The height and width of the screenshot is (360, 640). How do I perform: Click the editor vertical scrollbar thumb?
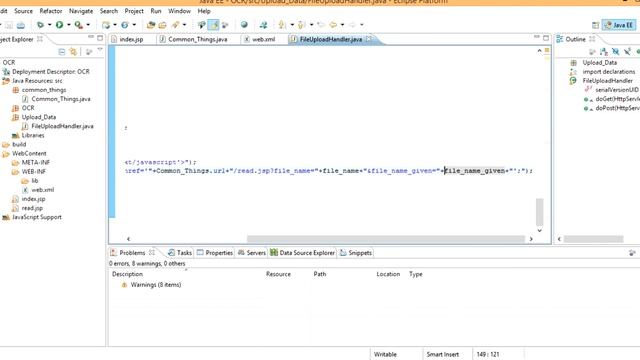point(540,212)
